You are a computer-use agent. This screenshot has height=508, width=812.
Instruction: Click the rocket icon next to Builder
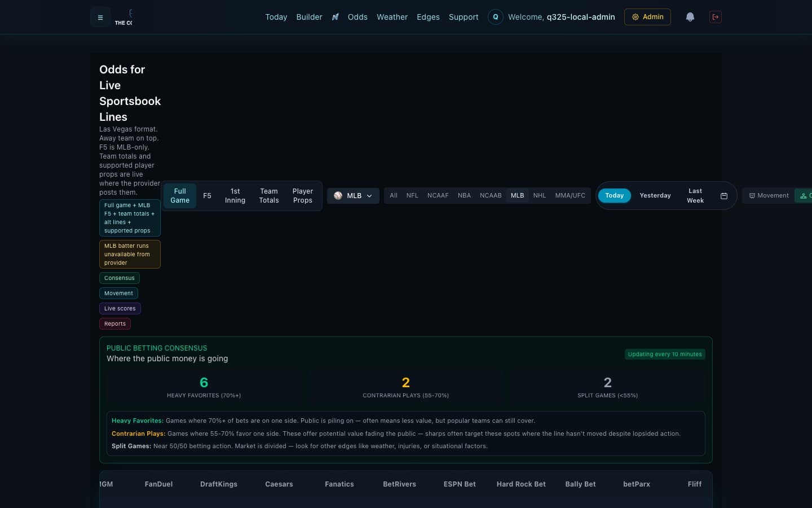335,17
